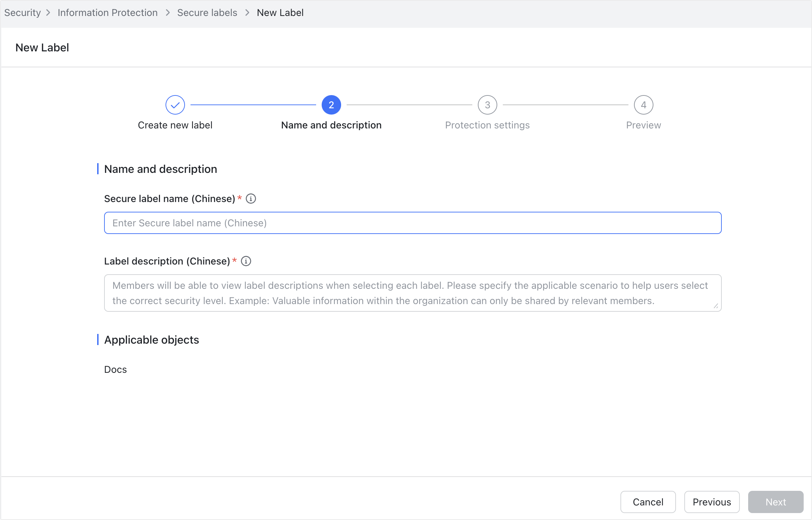Click the completed checkmark step icon
The width and height of the screenshot is (812, 520).
[175, 105]
